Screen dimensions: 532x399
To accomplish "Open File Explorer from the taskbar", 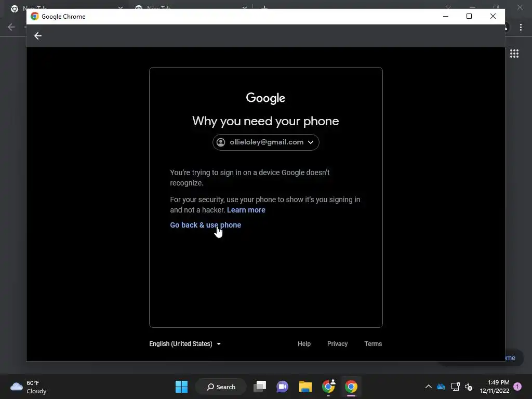I will (305, 387).
